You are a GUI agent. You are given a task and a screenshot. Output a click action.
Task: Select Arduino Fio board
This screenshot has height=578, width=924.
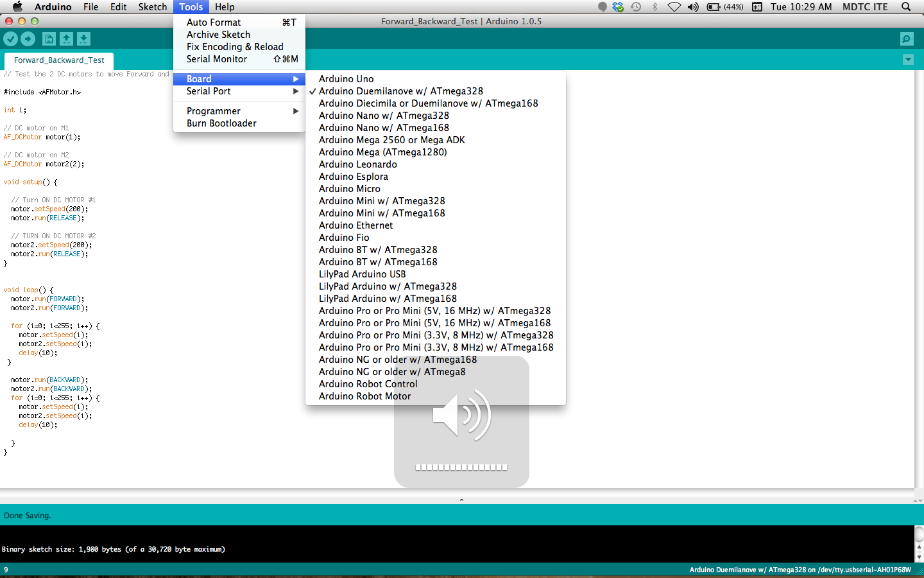point(436,238)
